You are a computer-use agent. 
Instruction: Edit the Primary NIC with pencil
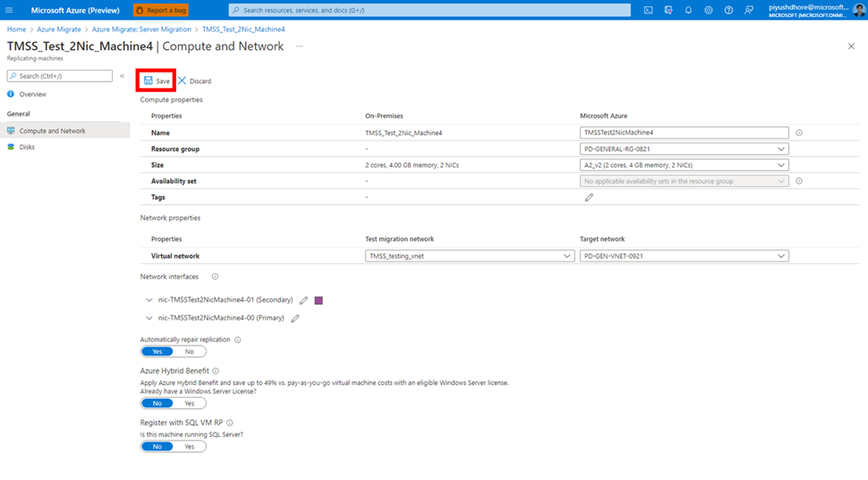pyautogui.click(x=295, y=318)
